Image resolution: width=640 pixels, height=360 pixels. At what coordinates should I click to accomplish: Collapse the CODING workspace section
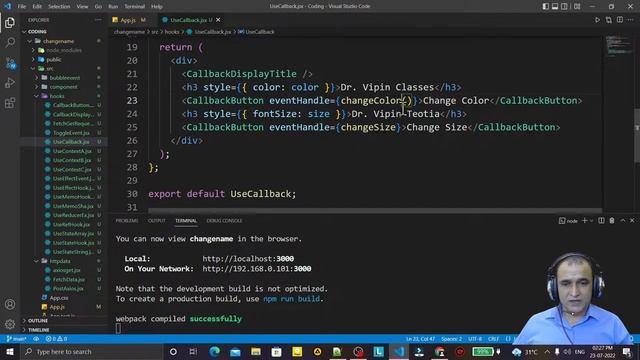pos(37,31)
